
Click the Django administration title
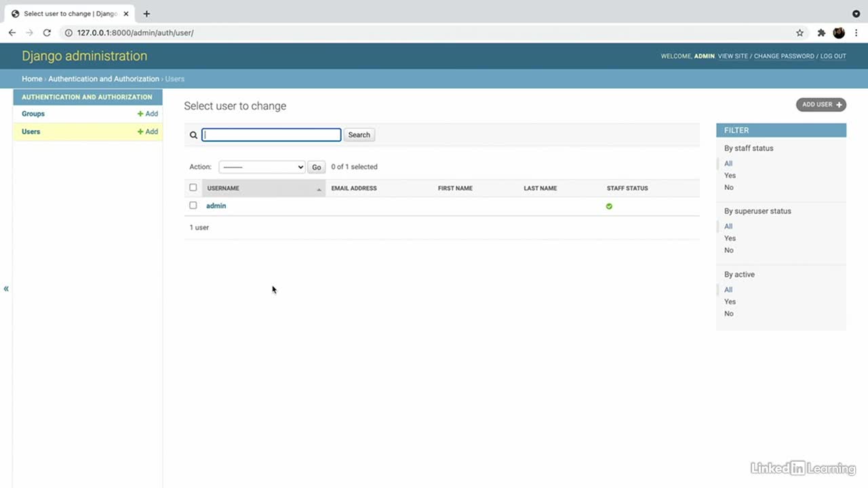coord(84,56)
